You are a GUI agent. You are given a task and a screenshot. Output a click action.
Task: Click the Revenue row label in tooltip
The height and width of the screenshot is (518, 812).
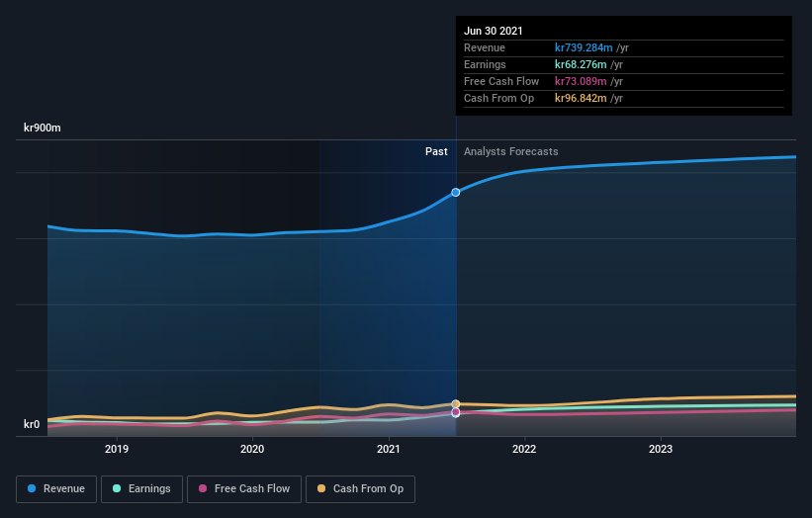pos(485,47)
